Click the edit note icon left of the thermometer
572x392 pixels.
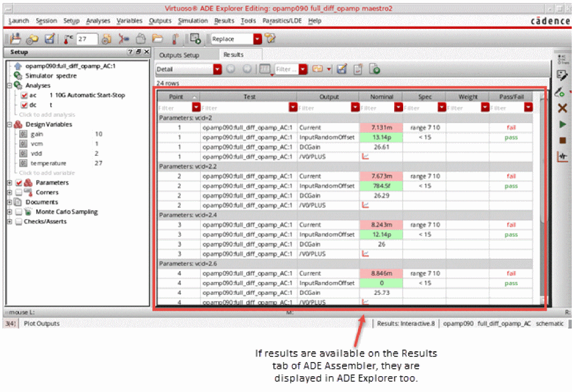[50, 38]
